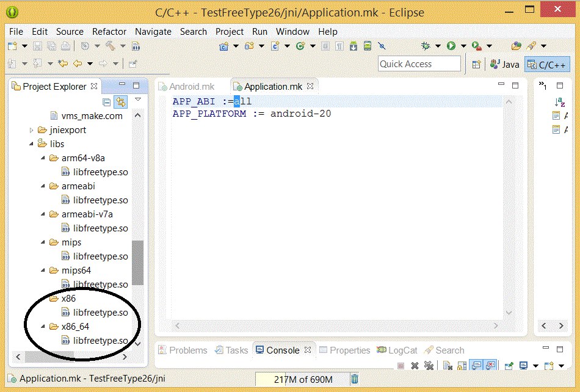Maximize the Console view panel
The width and height of the screenshot is (580, 392).
coord(560,349)
